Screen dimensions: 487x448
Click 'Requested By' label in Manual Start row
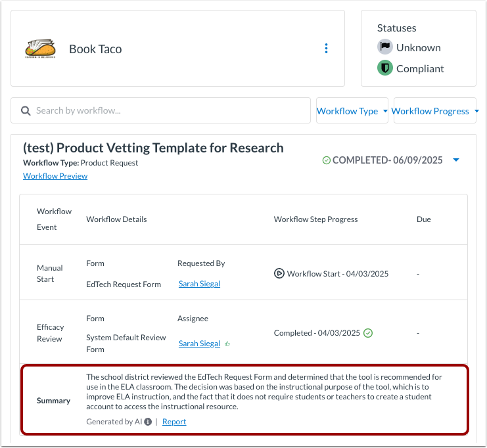pos(201,263)
